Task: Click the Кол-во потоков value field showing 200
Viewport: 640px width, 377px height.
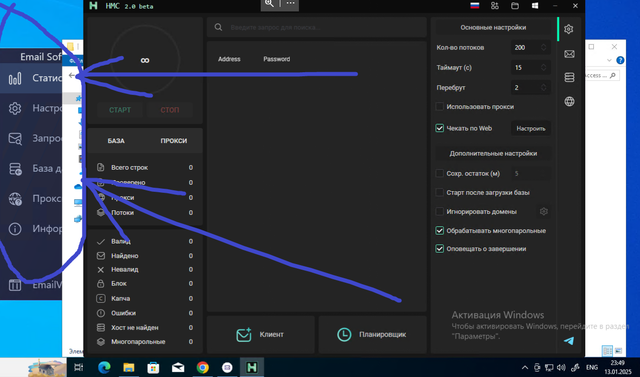Action: (531, 47)
